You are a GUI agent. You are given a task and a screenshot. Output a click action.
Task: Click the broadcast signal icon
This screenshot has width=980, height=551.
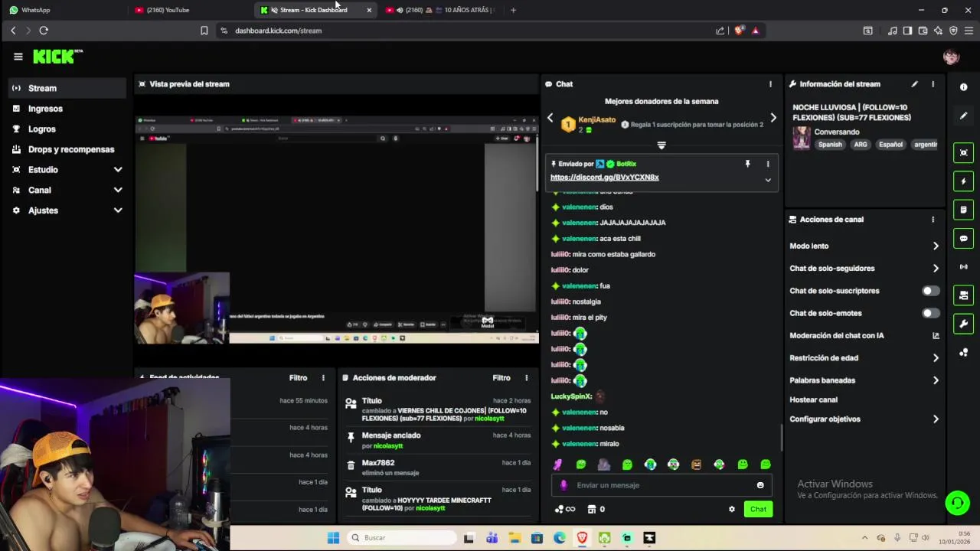coord(963,266)
